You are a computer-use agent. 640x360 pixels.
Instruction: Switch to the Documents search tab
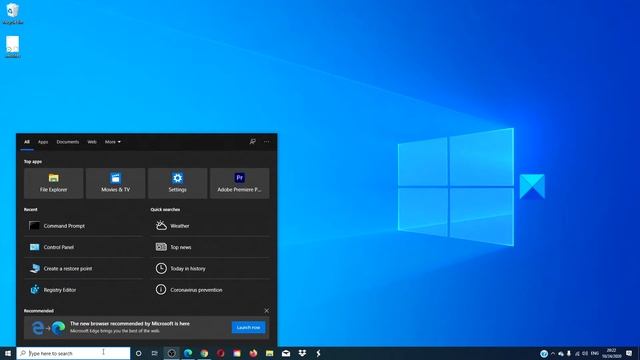(68, 142)
